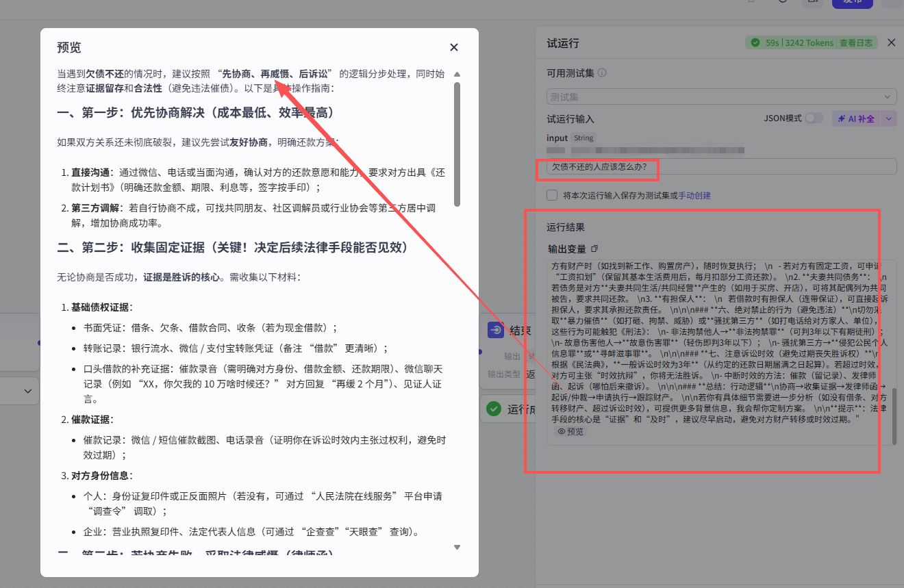Click the preview dialog's scroll-up arrow
904x588 pixels.
pos(457,74)
